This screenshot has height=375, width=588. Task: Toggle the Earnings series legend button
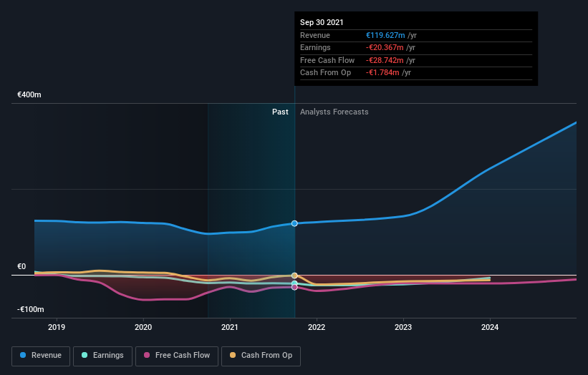tap(102, 356)
